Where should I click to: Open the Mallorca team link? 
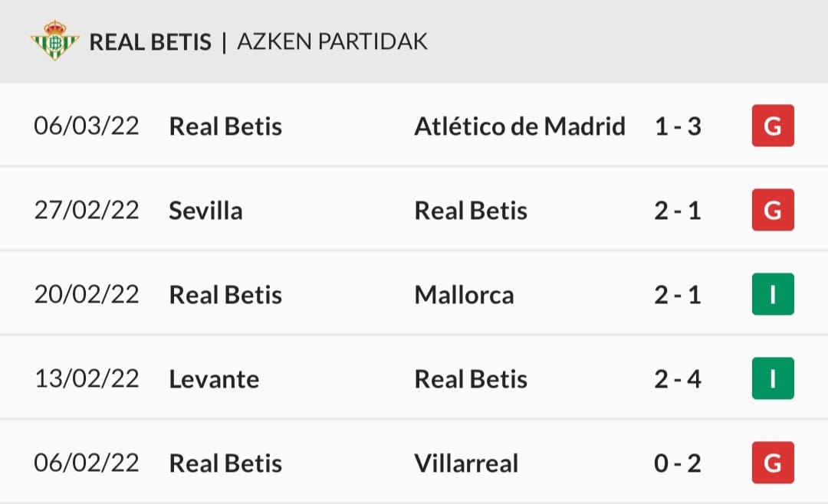coord(464,294)
